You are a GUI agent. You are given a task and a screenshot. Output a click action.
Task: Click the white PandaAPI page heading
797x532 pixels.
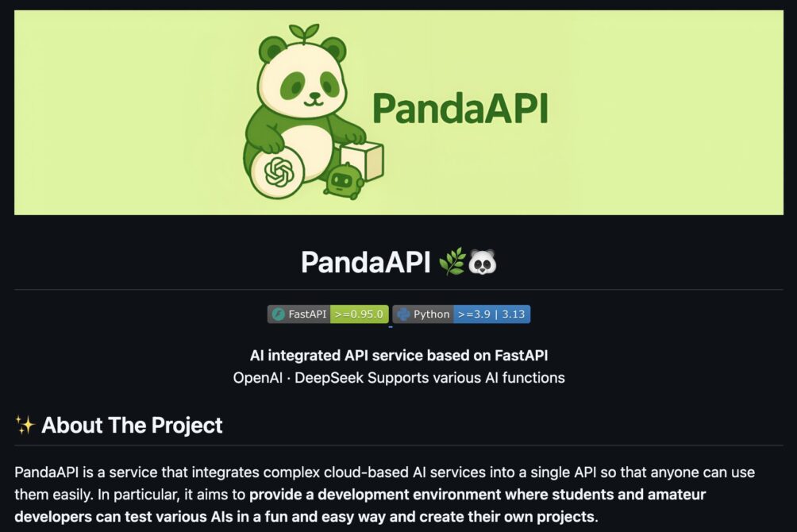(365, 263)
